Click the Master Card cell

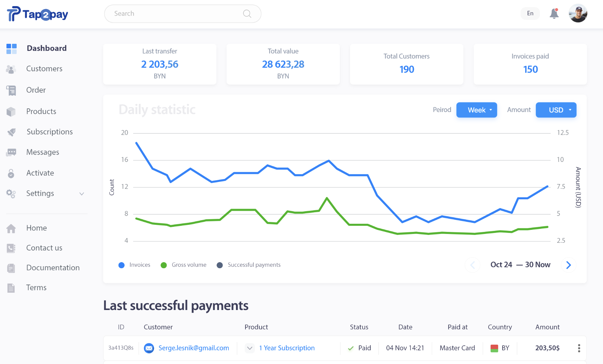tap(457, 348)
